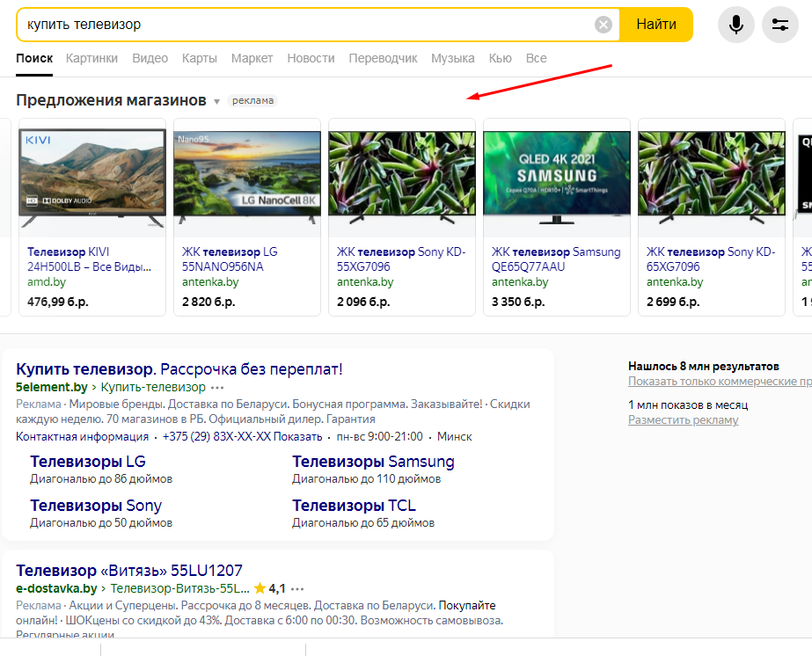Expand the Все tab for more services

point(536,58)
